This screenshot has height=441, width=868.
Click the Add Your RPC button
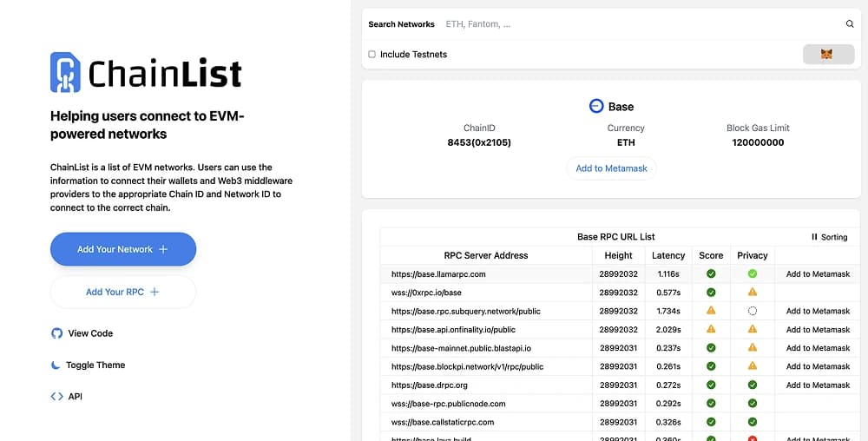(123, 292)
